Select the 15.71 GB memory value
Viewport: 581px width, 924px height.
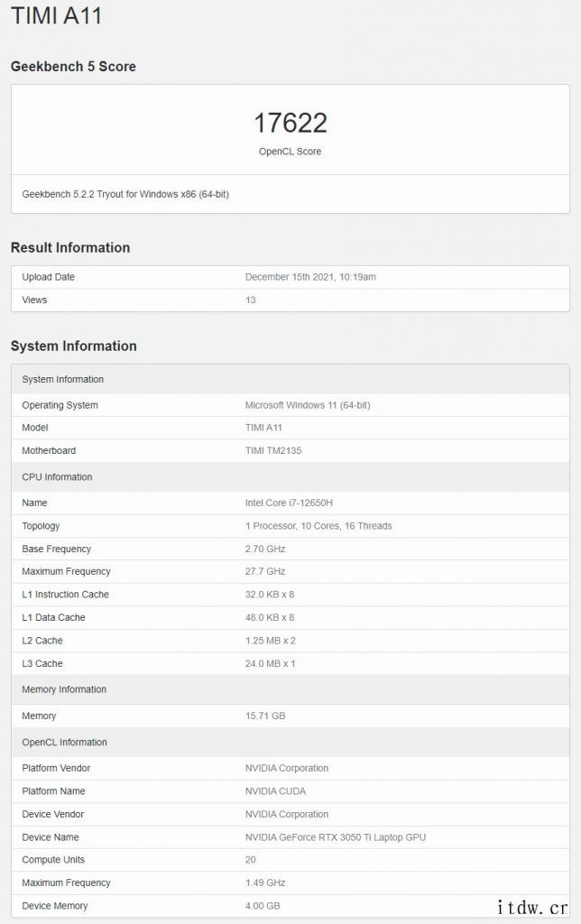coord(265,716)
